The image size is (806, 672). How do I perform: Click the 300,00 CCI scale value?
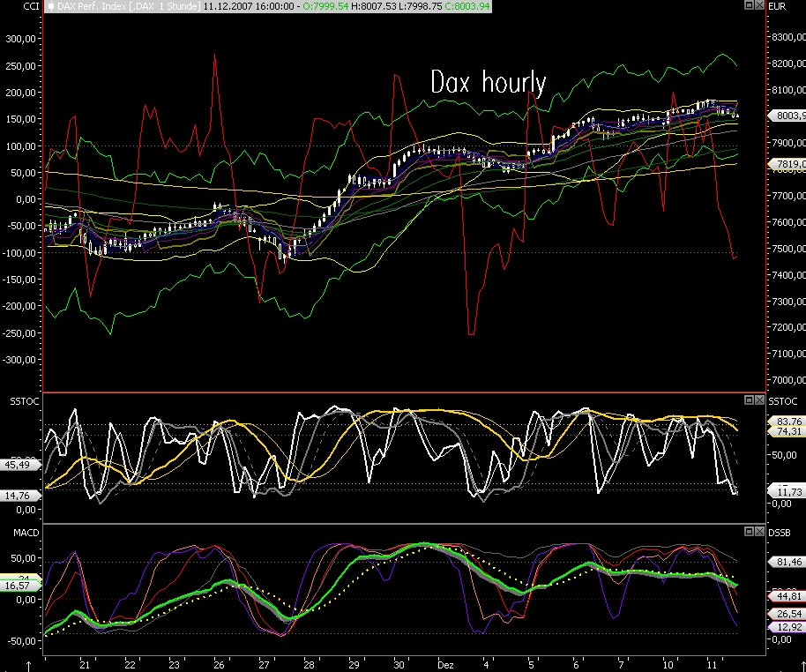coord(20,39)
